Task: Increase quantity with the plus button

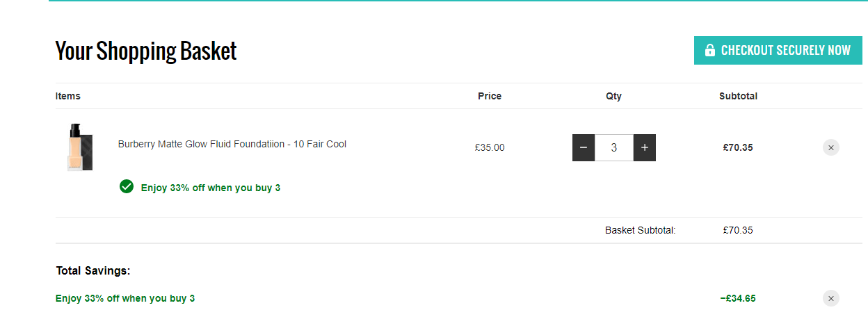Action: [x=645, y=147]
